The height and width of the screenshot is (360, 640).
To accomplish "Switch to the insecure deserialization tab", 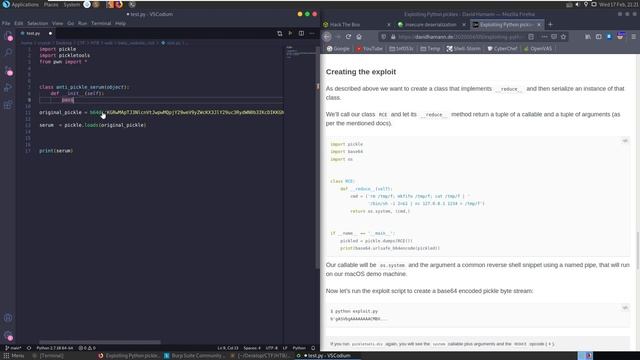I will 431,24.
